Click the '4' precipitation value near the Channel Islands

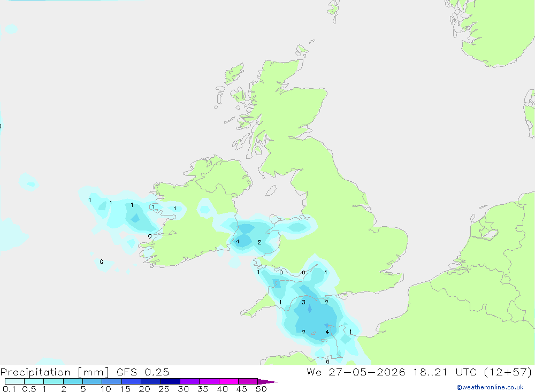(x=327, y=332)
